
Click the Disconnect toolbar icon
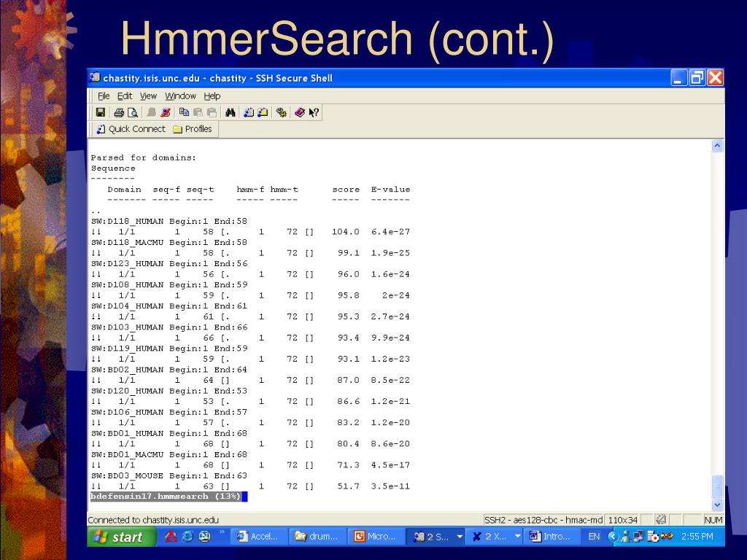tap(166, 112)
